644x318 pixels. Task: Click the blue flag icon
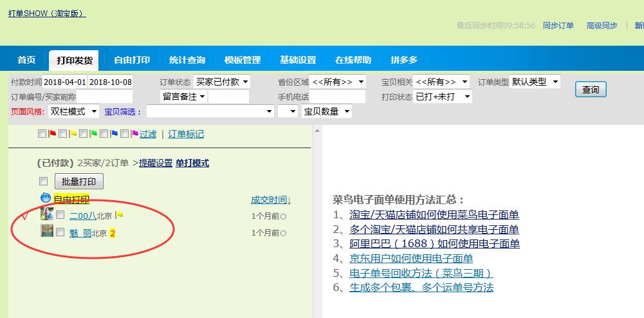115,134
